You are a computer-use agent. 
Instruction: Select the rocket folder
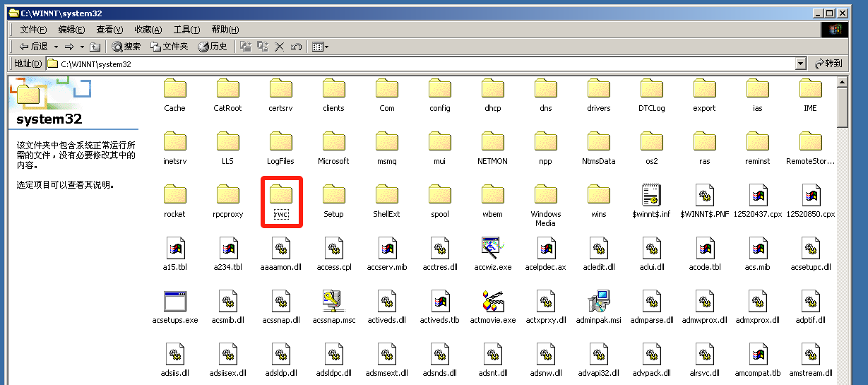pyautogui.click(x=174, y=201)
